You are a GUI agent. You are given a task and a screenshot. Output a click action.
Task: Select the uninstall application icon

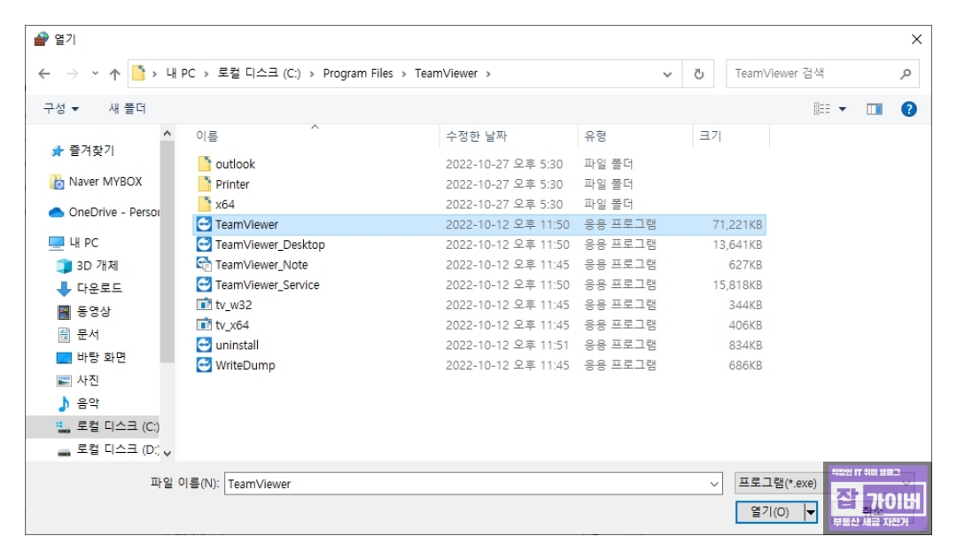point(204,345)
